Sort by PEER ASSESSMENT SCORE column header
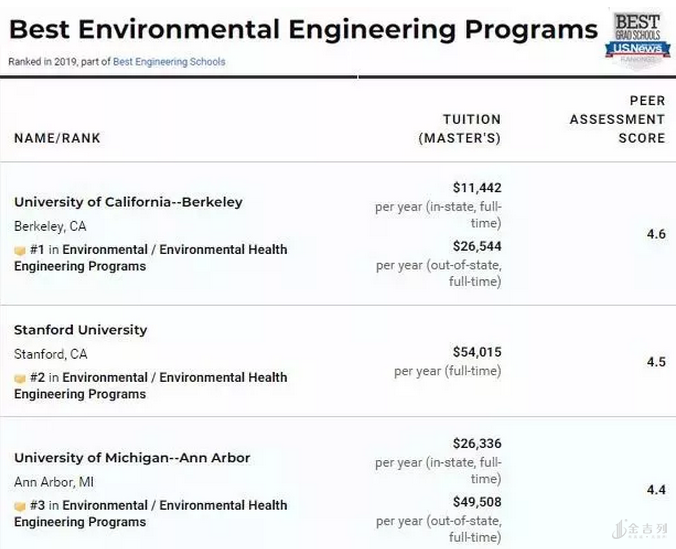Screen dimensions: 676x549 point(620,120)
